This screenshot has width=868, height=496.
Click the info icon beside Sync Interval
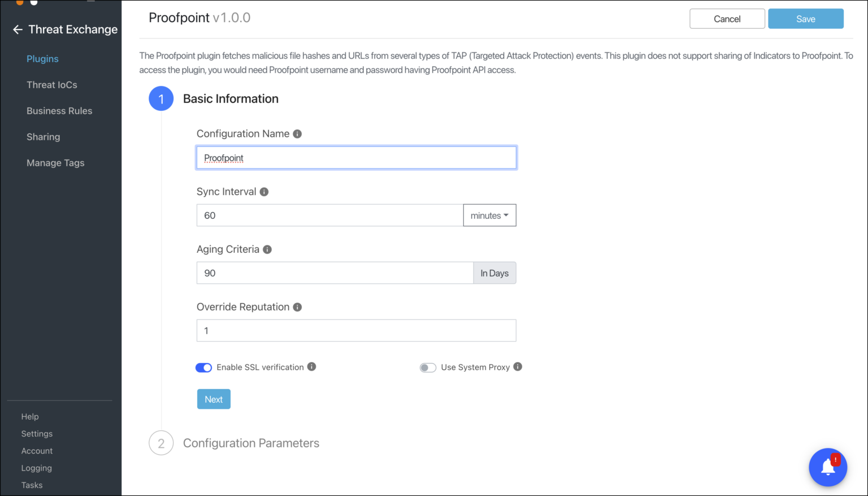[x=264, y=192]
